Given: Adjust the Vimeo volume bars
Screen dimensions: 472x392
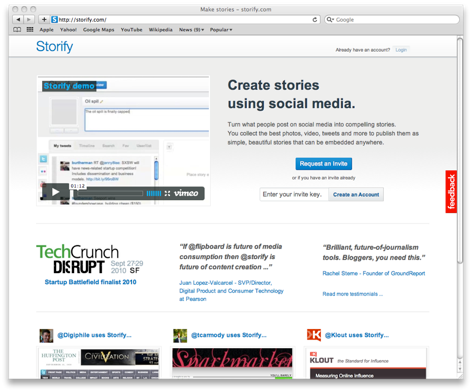Looking at the screenshot, I should pos(154,193).
